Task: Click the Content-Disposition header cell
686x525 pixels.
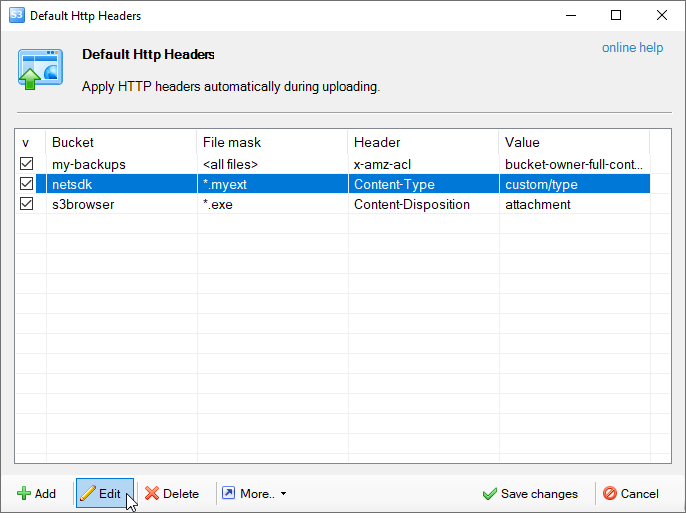Action: 424,204
